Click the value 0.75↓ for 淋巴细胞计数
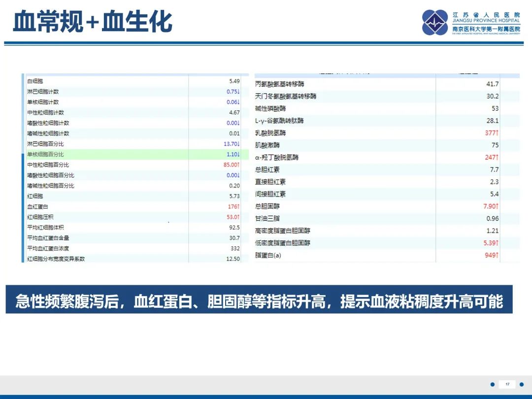Image resolution: width=532 pixels, height=399 pixels. [233, 92]
